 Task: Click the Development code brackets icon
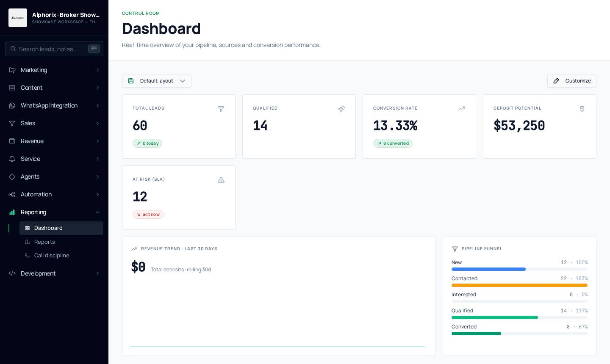[x=12, y=273]
